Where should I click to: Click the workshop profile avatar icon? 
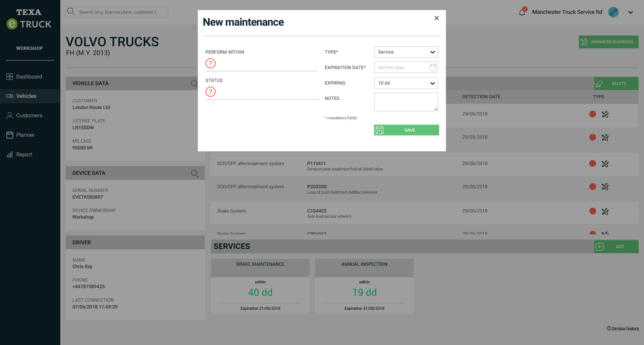point(613,12)
